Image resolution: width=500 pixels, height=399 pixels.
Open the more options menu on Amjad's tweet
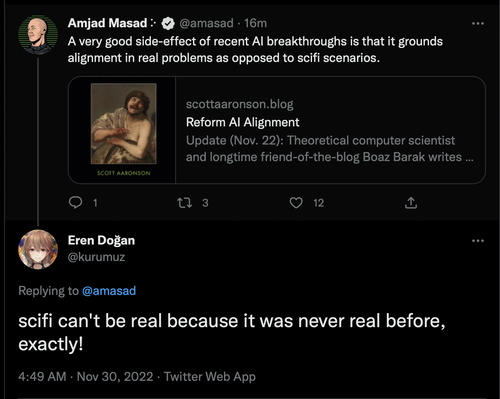478,23
